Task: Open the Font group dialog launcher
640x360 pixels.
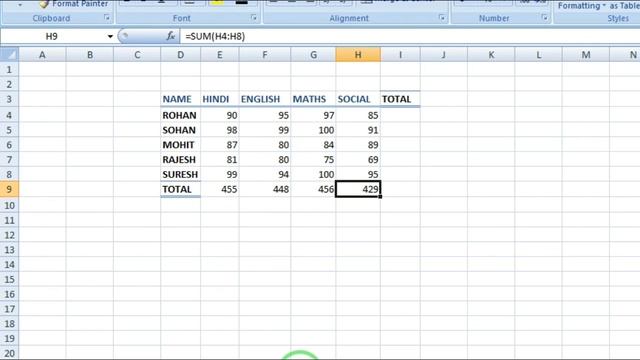Action: pyautogui.click(x=254, y=18)
